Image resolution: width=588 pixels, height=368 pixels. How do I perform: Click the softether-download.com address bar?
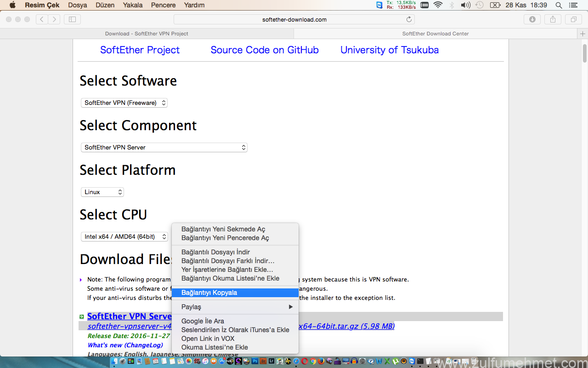(x=294, y=19)
